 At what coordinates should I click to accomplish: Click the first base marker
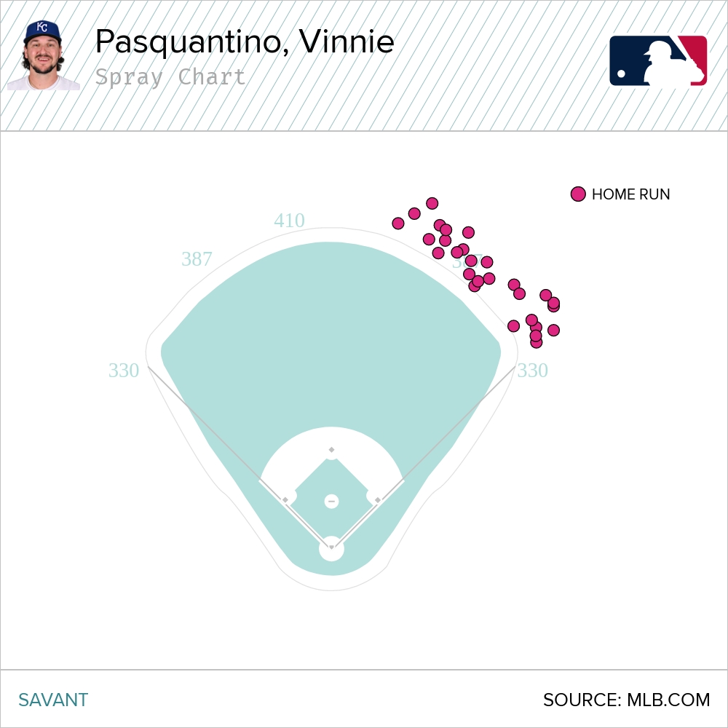(x=377, y=499)
